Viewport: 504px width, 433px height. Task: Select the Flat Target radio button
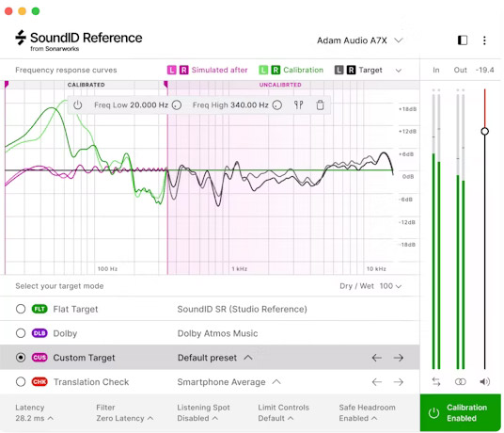coord(21,309)
